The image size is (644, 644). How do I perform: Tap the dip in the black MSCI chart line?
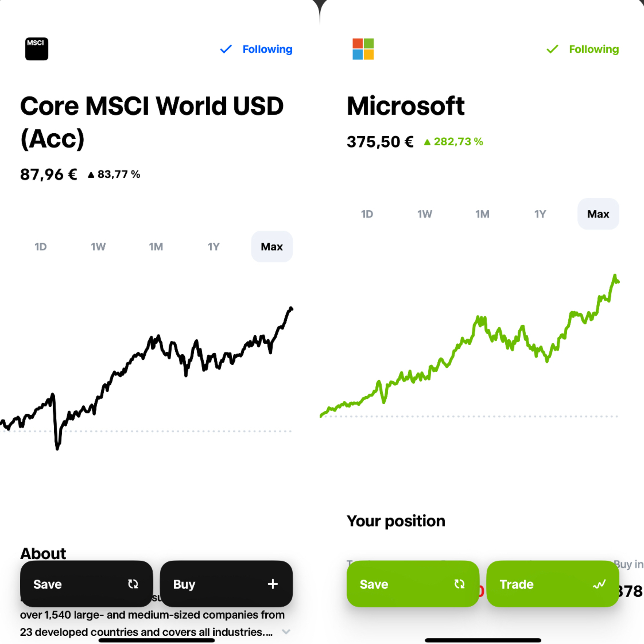[57, 447]
